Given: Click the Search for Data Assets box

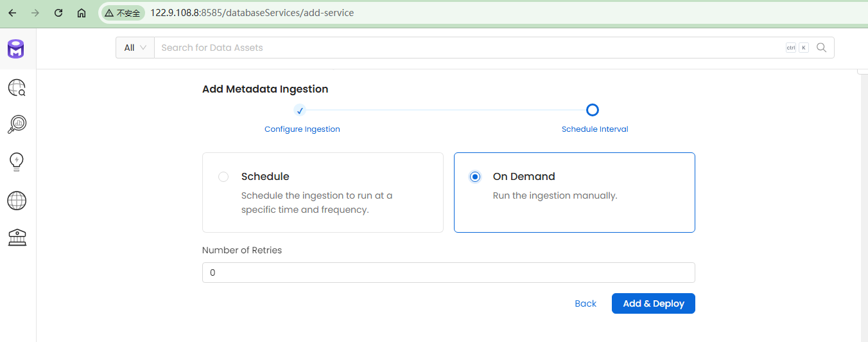Looking at the screenshot, I should pos(469,48).
